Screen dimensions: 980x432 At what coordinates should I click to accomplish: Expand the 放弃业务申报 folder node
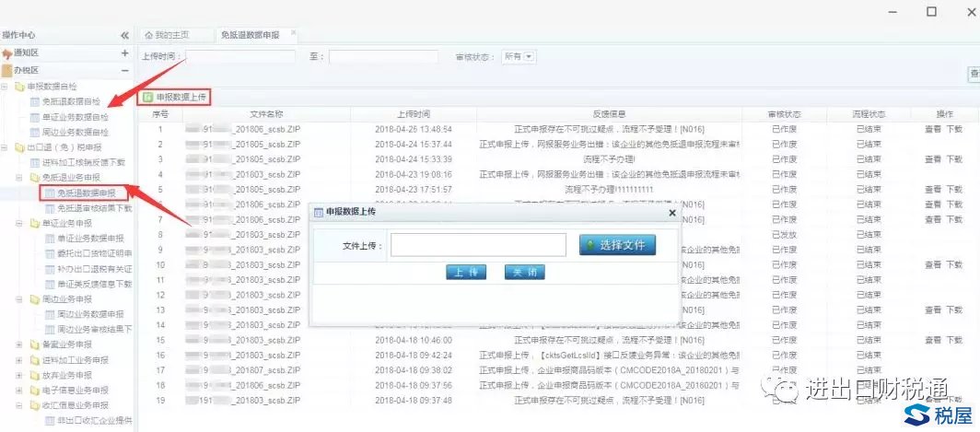pos(19,375)
